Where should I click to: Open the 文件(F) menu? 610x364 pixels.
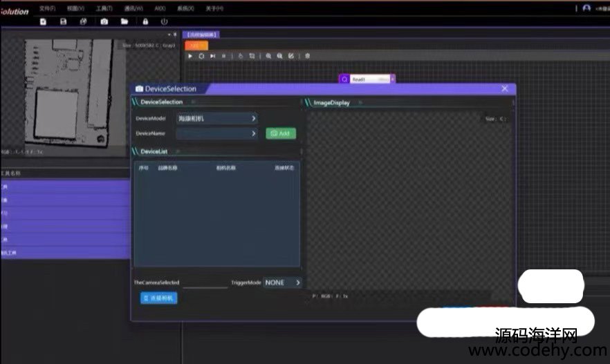click(x=47, y=8)
